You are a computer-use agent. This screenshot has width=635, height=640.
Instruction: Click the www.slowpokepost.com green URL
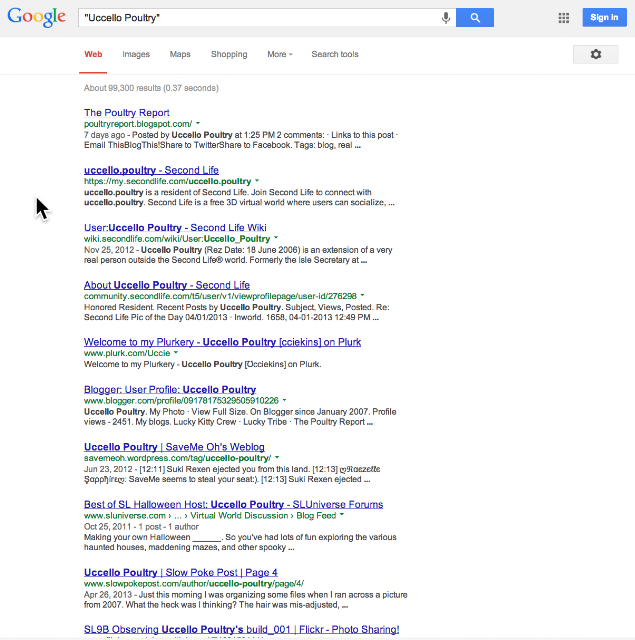(194, 584)
